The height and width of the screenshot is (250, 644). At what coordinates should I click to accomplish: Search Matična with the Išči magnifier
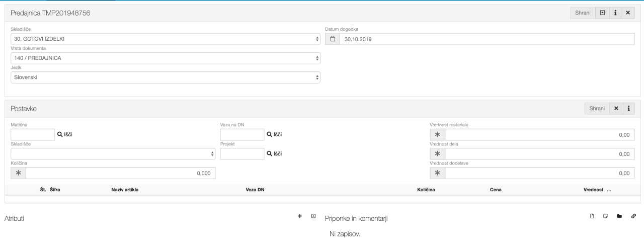pyautogui.click(x=66, y=135)
